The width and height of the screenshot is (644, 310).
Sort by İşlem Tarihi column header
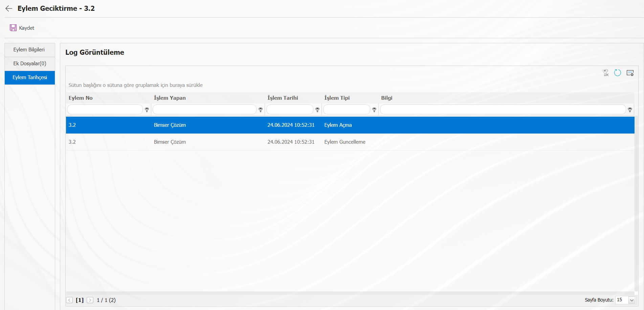283,98
